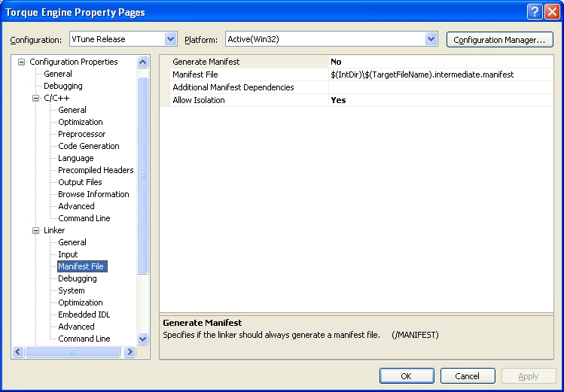The image size is (564, 392).
Task: Click the Cancel button
Action: (467, 375)
